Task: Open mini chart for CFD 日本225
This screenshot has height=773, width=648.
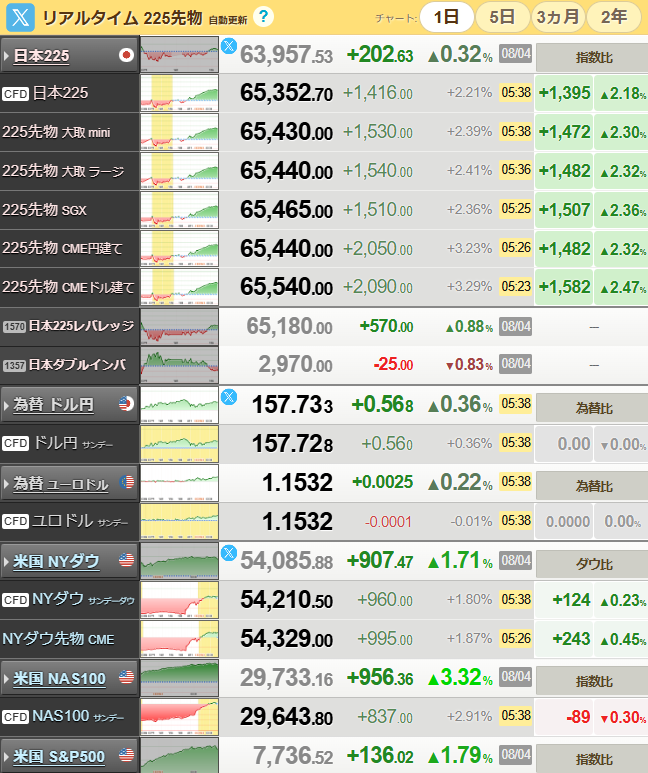Action: click(180, 93)
